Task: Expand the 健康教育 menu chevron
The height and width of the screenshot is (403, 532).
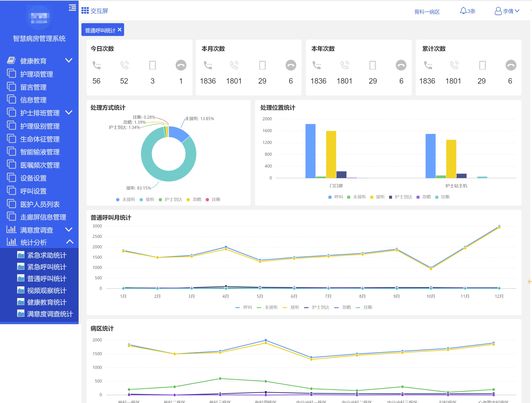Action: coord(69,60)
